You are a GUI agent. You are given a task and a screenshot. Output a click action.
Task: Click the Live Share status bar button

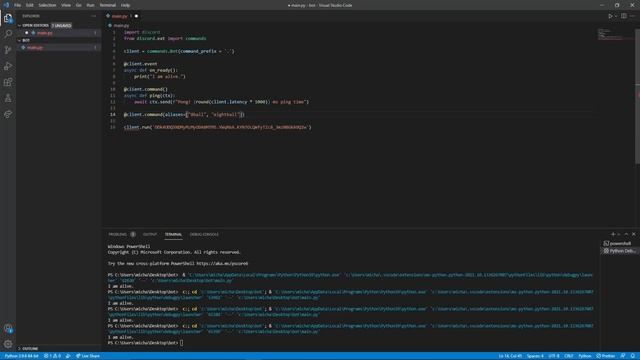(x=88, y=356)
